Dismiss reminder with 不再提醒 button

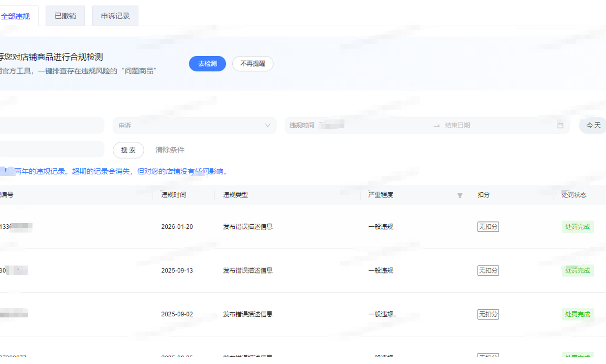coord(253,64)
